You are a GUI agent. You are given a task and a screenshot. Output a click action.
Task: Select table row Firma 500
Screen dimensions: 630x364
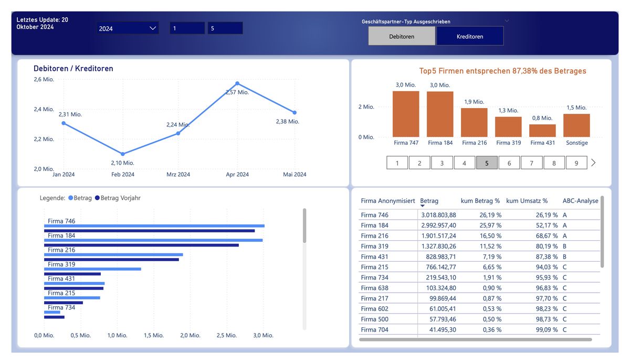click(x=479, y=319)
